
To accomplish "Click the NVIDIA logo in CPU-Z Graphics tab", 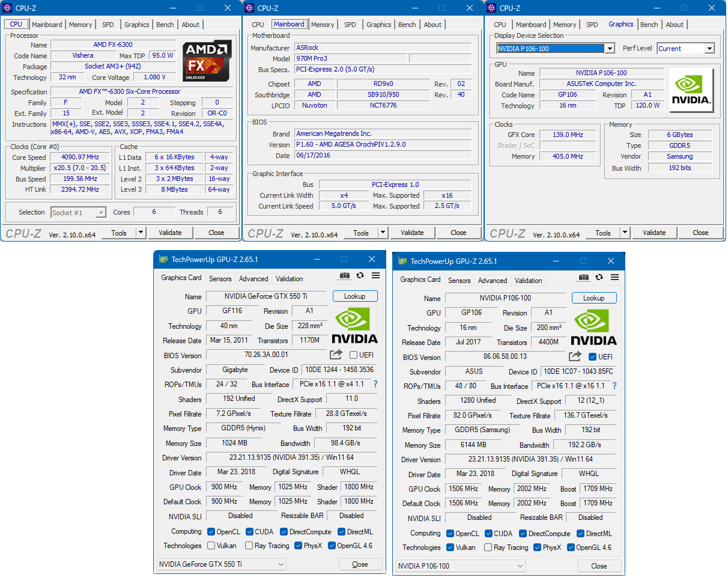I will coord(691,90).
